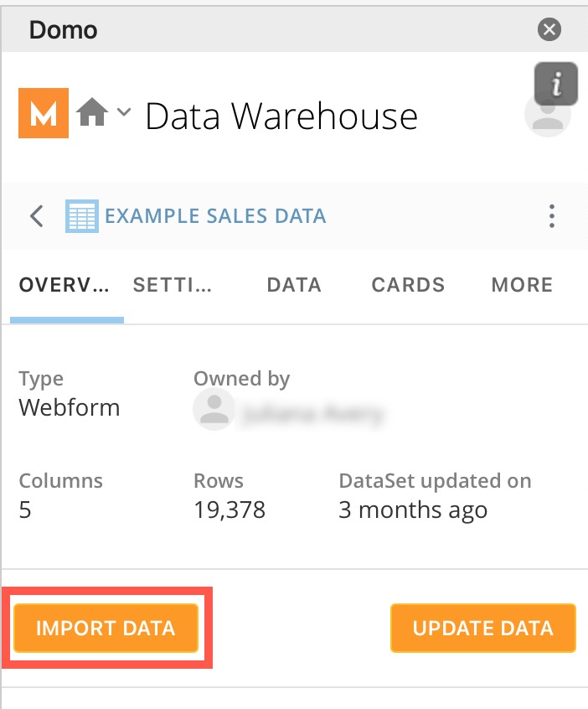Click the UPDATE DATA button
The width and height of the screenshot is (588, 709).
coord(482,628)
